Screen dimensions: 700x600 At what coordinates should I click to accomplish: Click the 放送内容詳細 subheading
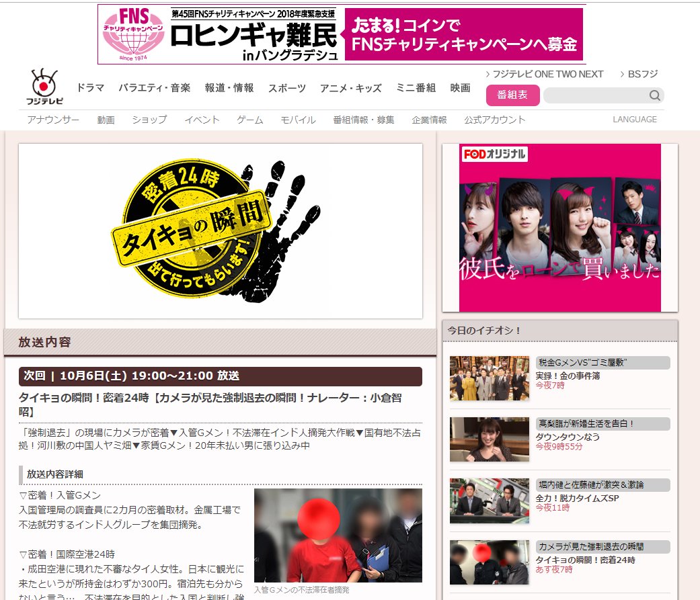coord(55,474)
